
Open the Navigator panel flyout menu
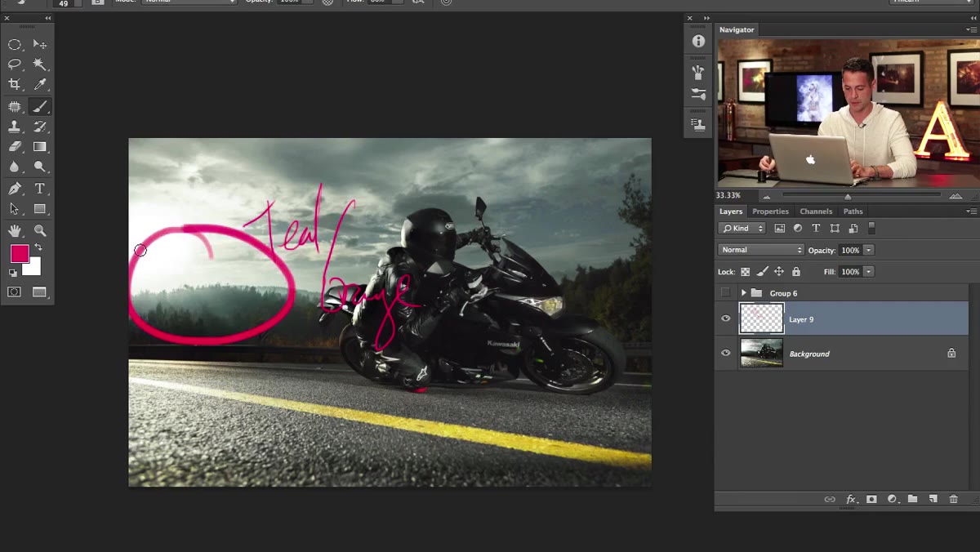(971, 29)
